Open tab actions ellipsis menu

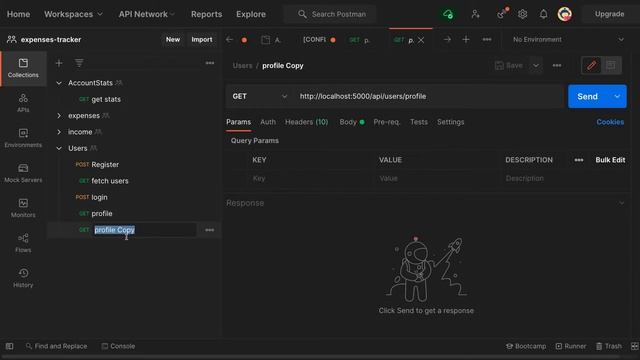pos(487,40)
